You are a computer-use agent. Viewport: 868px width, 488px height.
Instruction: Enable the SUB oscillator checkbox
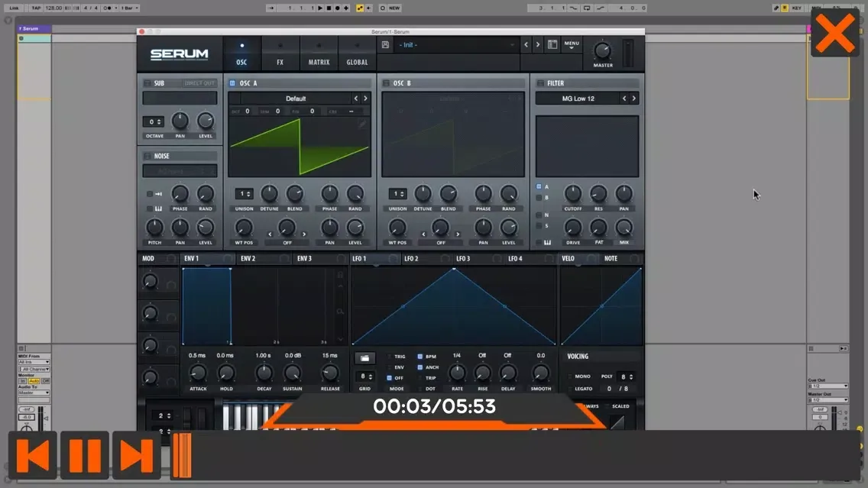tap(147, 83)
